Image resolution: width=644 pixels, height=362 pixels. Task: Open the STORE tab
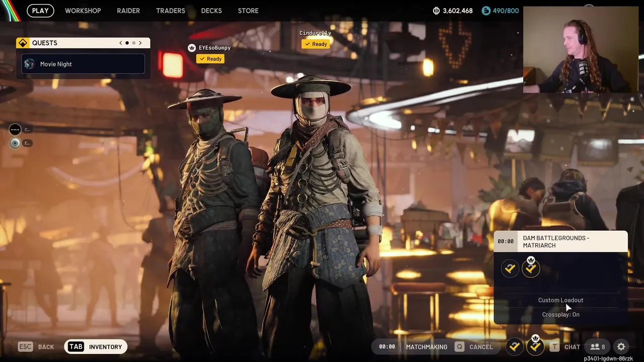[x=248, y=11]
